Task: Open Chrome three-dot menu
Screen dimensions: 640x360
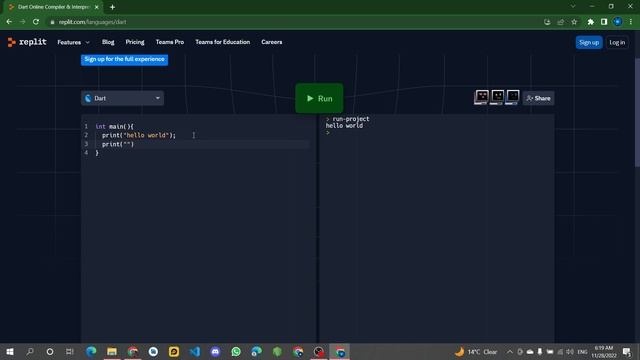Action: click(631, 22)
